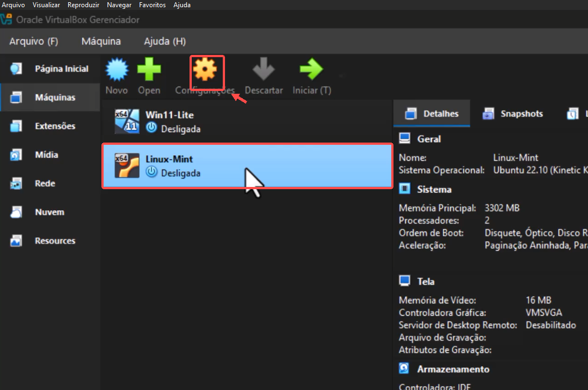Click the Máquinas sidebar icon
Image resolution: width=588 pixels, height=390 pixels.
16,97
